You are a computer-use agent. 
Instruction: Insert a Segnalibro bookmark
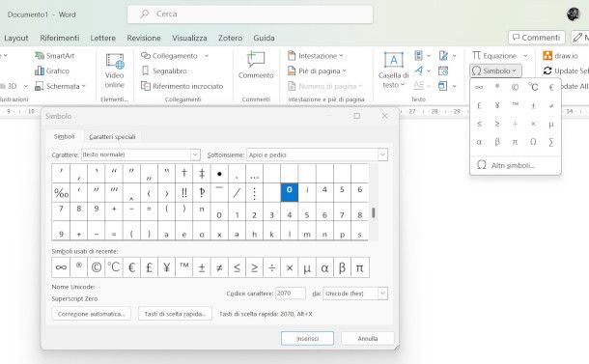point(164,70)
